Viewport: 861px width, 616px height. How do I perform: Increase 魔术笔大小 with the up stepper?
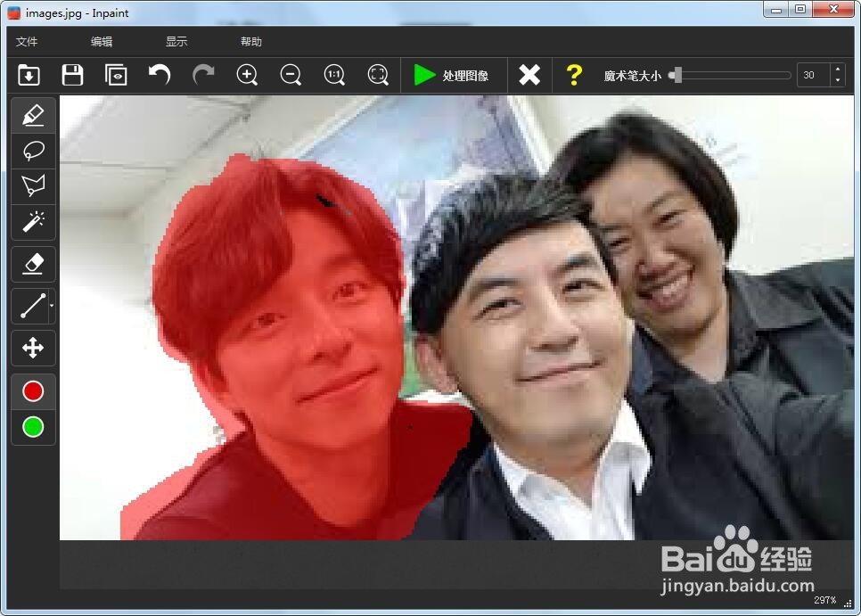[x=837, y=70]
